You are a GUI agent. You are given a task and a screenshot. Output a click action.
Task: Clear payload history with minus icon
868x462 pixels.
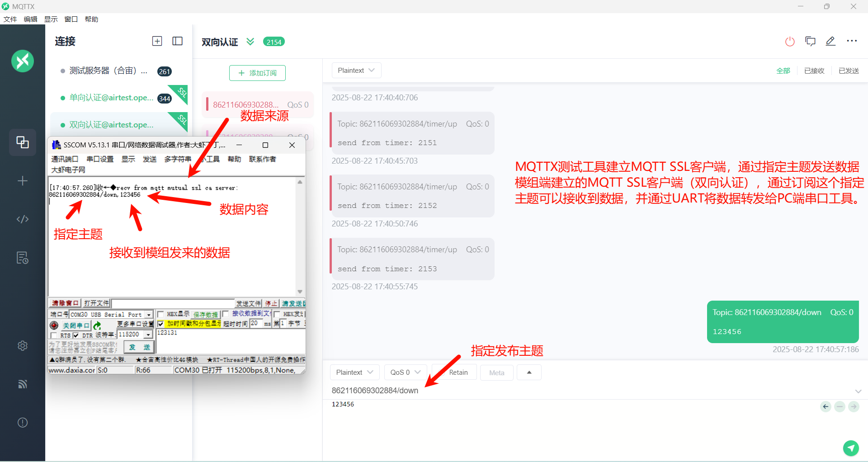(840, 407)
